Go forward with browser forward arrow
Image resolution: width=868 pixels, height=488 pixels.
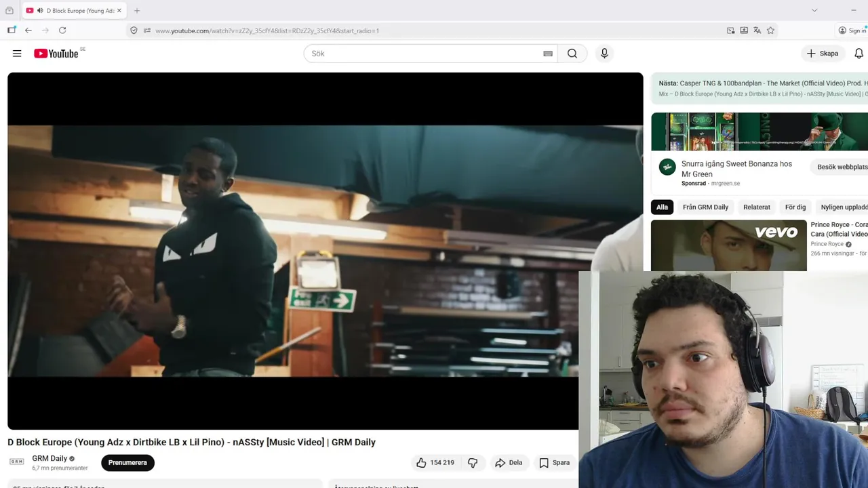click(45, 30)
